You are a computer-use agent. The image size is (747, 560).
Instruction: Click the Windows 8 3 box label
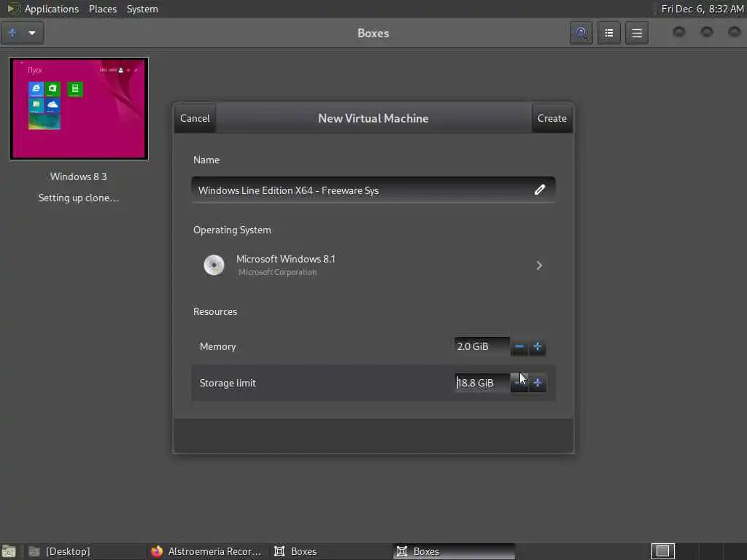point(79,176)
